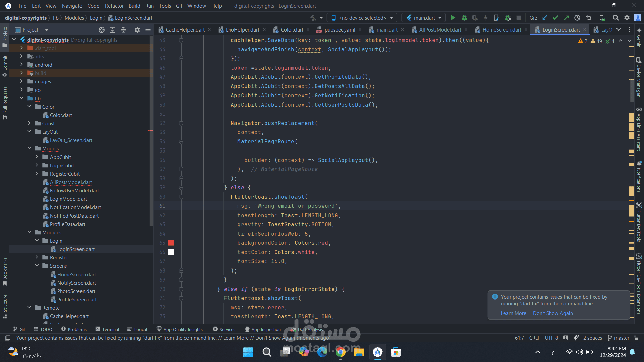Click Git commit checkmark icon

[x=555, y=18]
